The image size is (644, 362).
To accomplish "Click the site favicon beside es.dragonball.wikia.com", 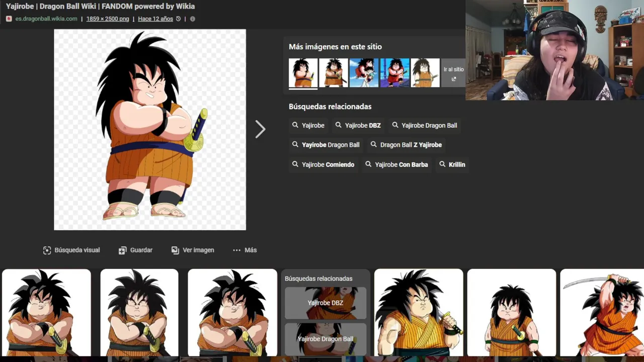I will [9, 19].
